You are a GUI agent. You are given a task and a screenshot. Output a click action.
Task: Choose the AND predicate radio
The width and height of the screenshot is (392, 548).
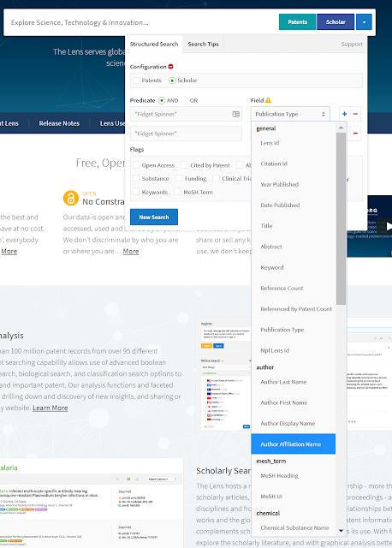click(x=162, y=101)
